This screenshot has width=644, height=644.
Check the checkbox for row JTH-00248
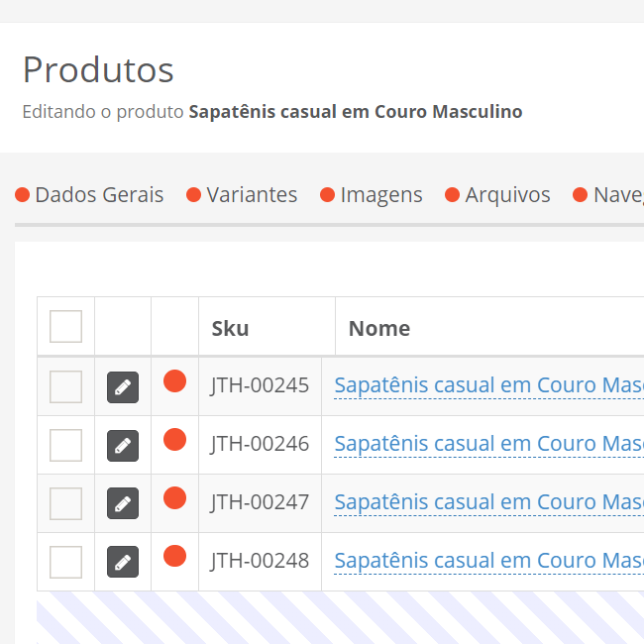click(65, 562)
